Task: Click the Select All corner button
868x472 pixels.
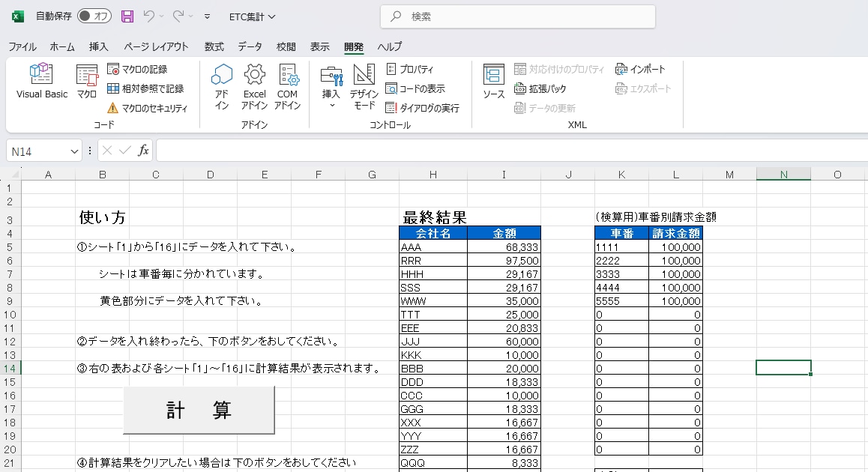Action: coord(10,175)
